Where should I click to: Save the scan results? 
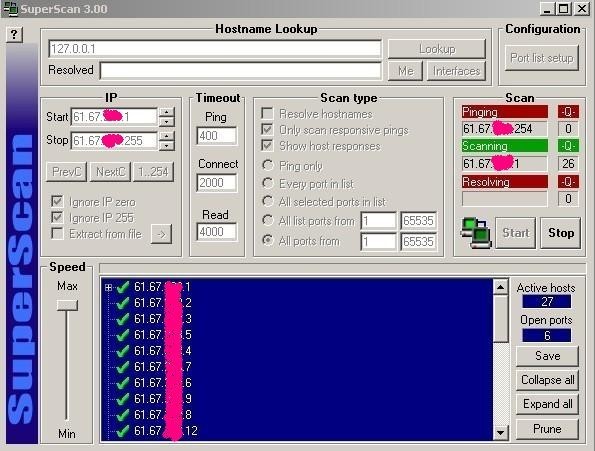[547, 356]
